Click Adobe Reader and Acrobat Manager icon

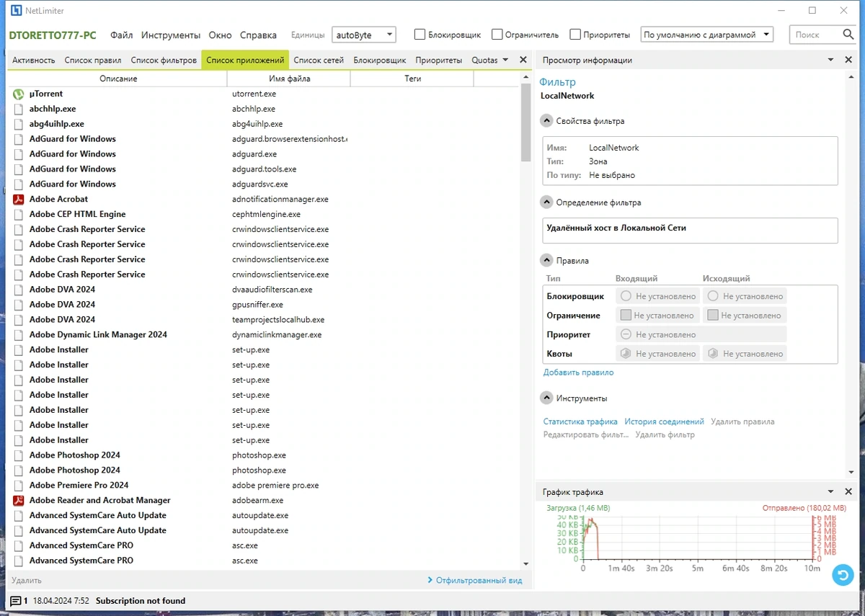(x=19, y=500)
